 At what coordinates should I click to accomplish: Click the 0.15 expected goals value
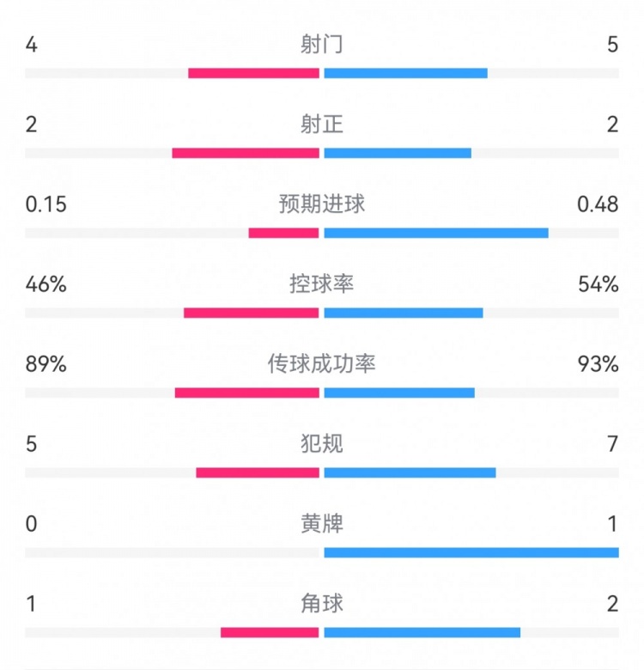click(x=46, y=204)
